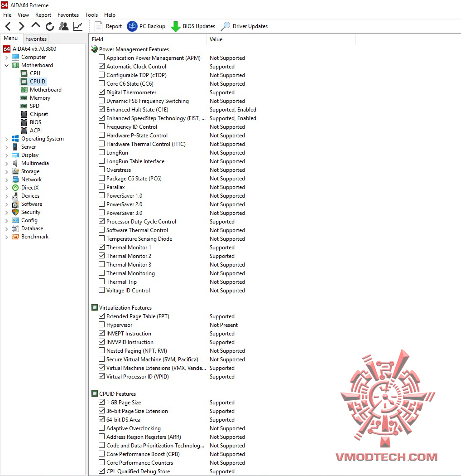Open the user management silhouette icon in the toolbar
461x476 pixels.
pos(64,26)
